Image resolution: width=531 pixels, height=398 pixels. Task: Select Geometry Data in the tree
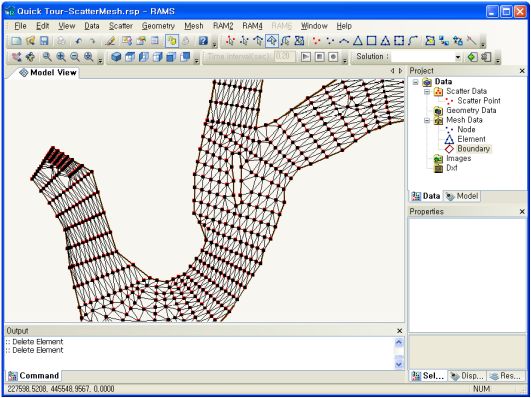[471, 110]
